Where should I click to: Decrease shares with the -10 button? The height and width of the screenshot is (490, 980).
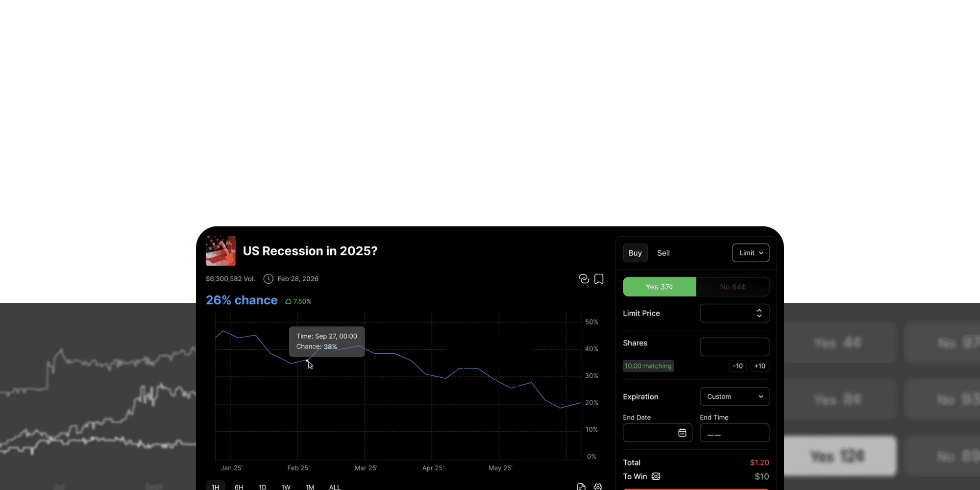click(x=738, y=366)
